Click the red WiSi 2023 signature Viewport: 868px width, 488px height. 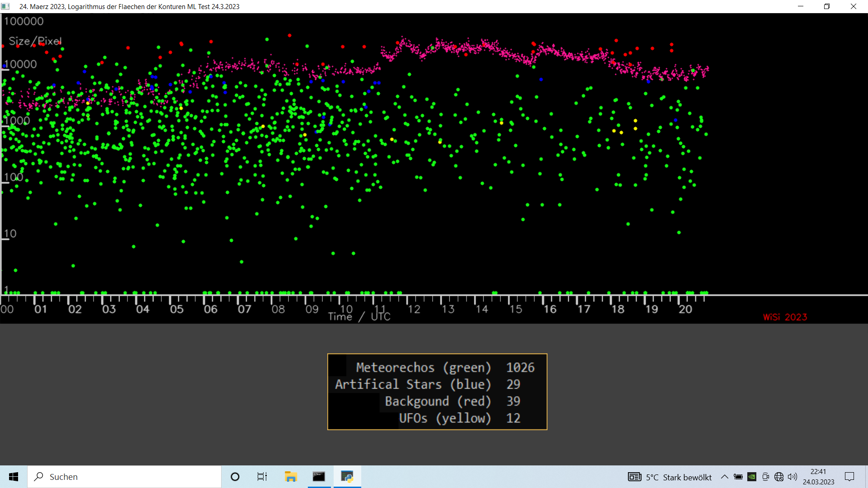coord(785,317)
